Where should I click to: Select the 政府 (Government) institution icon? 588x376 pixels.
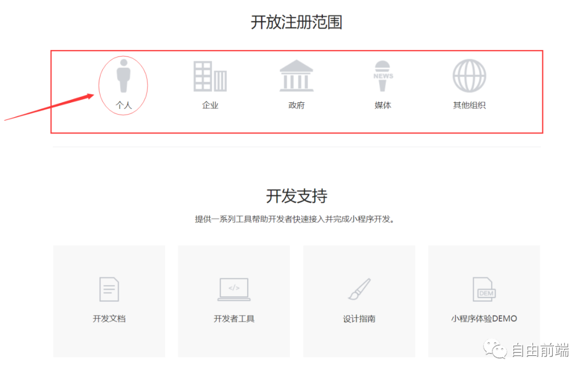tap(296, 76)
